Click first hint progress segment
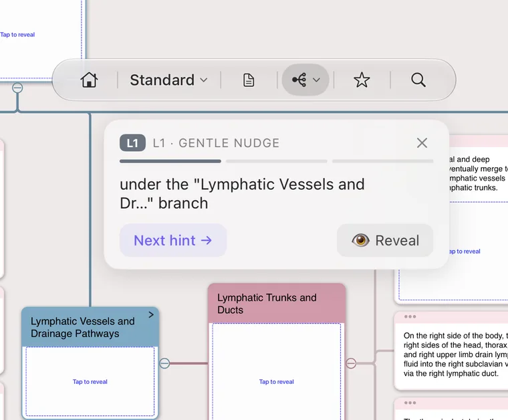Image resolution: width=508 pixels, height=420 pixels. (170, 161)
